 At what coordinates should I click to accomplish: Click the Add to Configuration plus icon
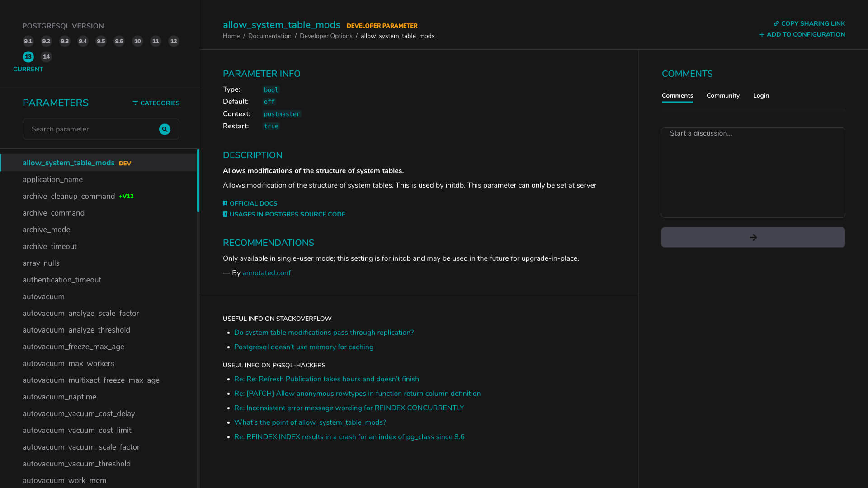pos(762,35)
